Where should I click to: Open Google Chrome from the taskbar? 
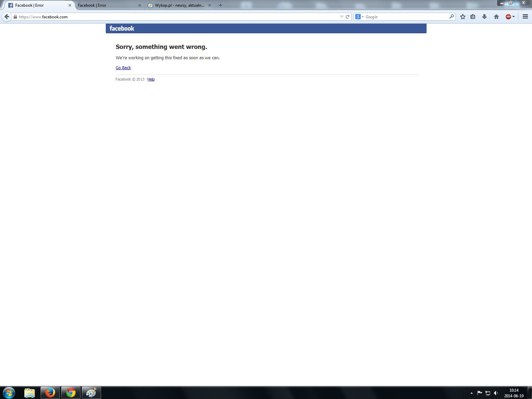tap(71, 393)
